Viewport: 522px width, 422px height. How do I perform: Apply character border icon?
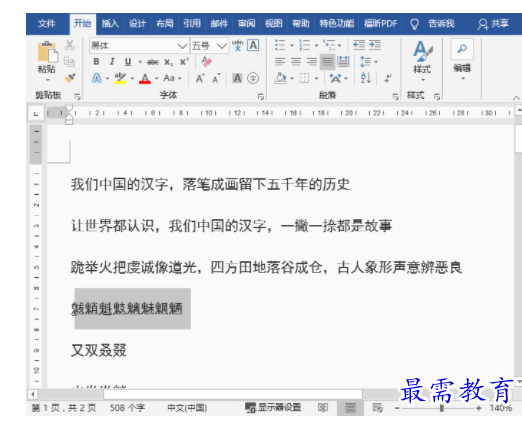[x=253, y=45]
